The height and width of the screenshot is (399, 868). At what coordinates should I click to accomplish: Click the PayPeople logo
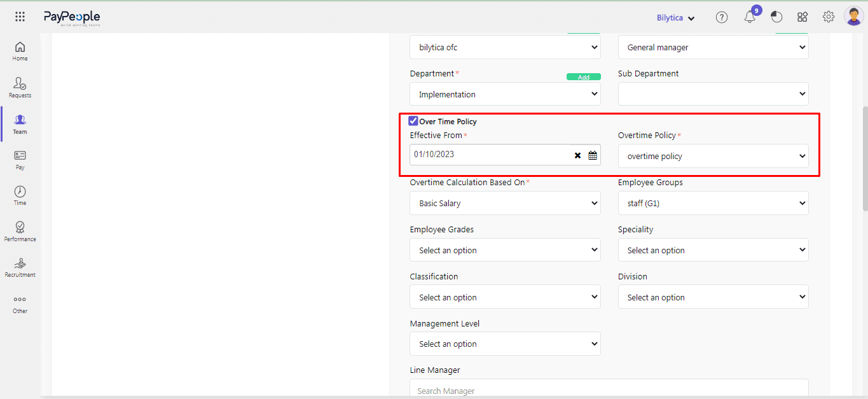click(71, 18)
